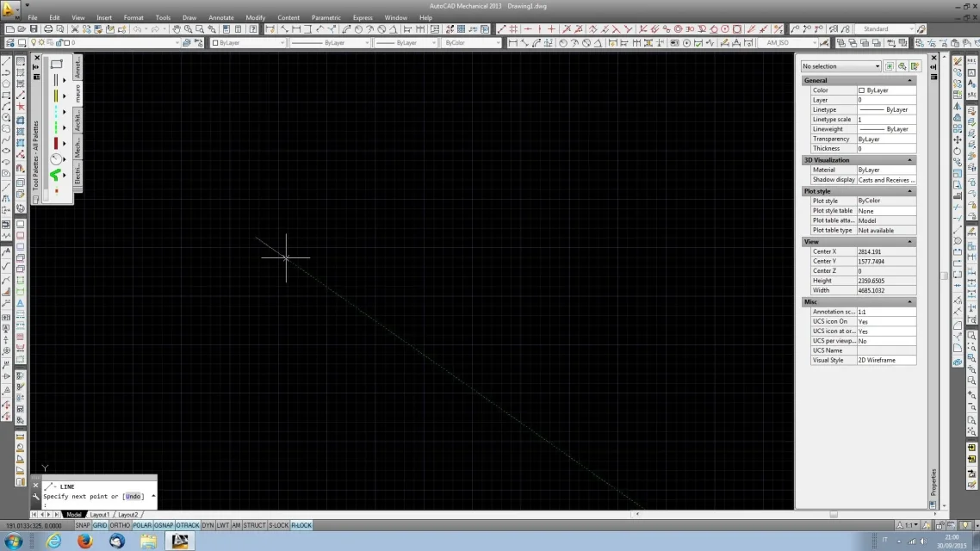The height and width of the screenshot is (551, 980).
Task: Toggle POLAR tracking in status bar
Action: tap(142, 525)
